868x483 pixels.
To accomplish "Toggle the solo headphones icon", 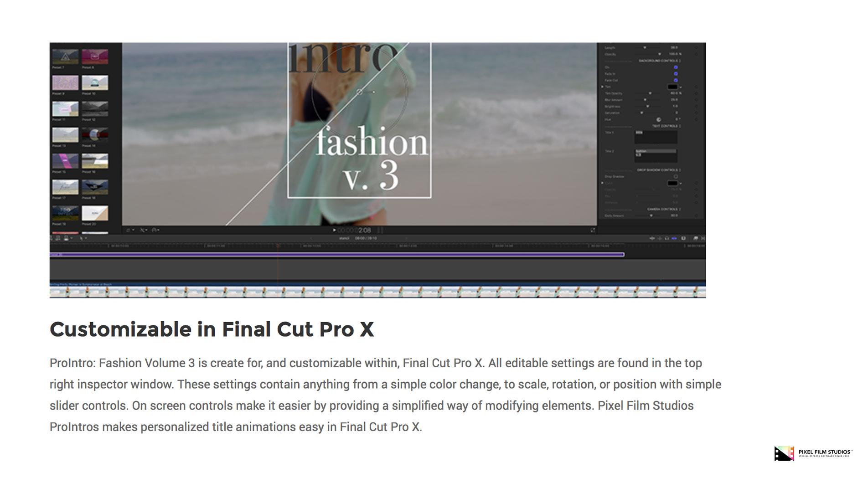I will [667, 238].
